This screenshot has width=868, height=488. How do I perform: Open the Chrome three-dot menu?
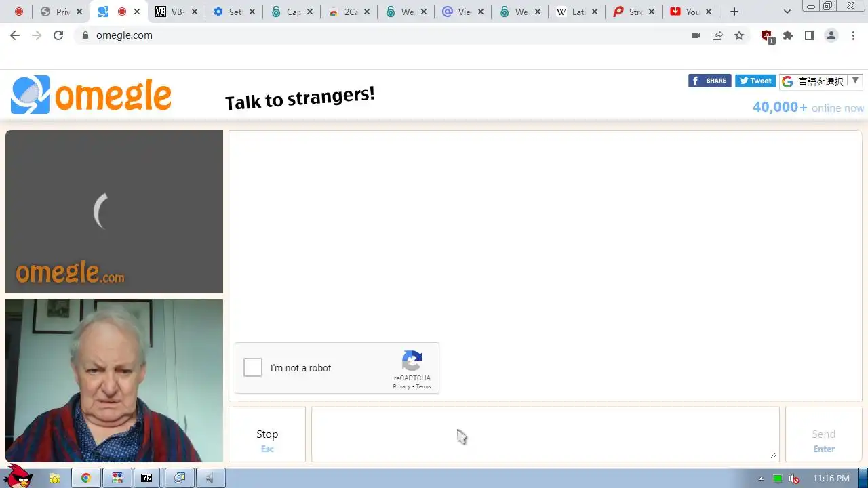click(853, 35)
